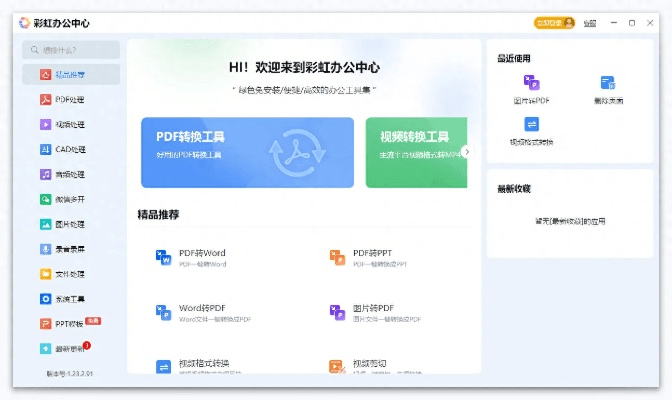Open 微信多开 green chat icon
This screenshot has height=400, width=672.
[45, 199]
